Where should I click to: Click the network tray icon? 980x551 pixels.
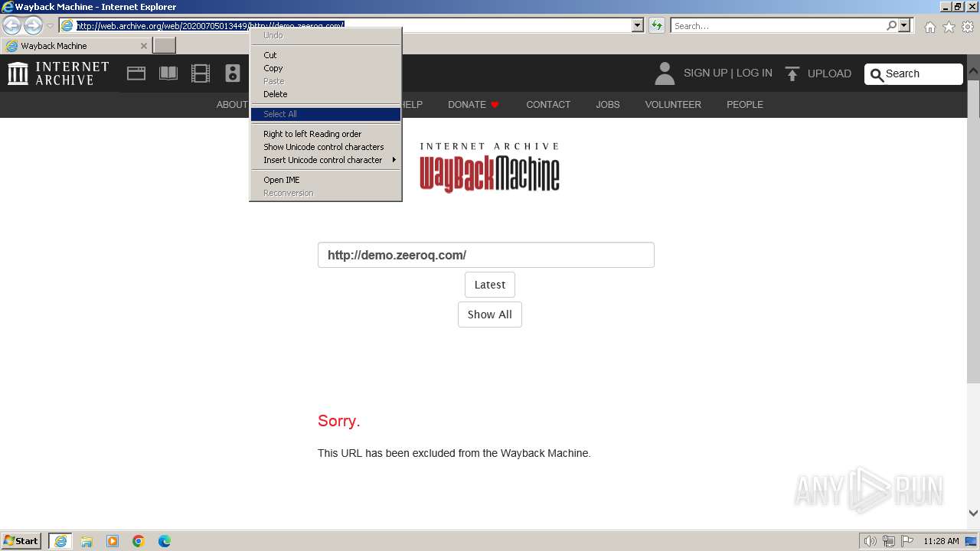tap(889, 541)
